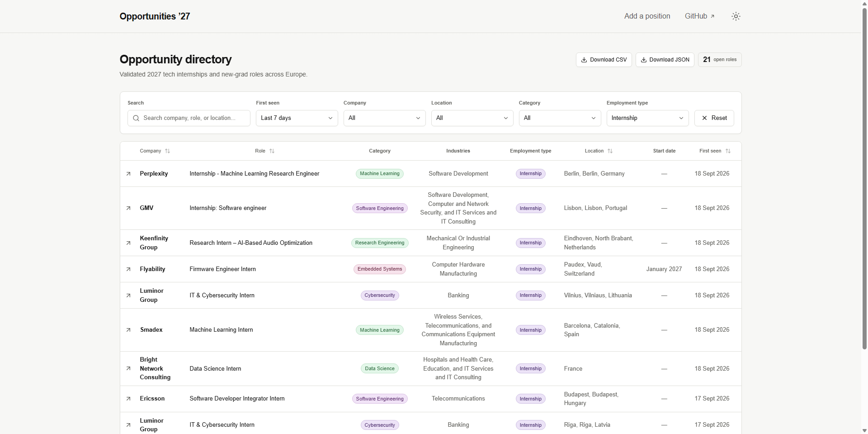
Task: Click the 'January 2027' start date cell
Action: (664, 269)
